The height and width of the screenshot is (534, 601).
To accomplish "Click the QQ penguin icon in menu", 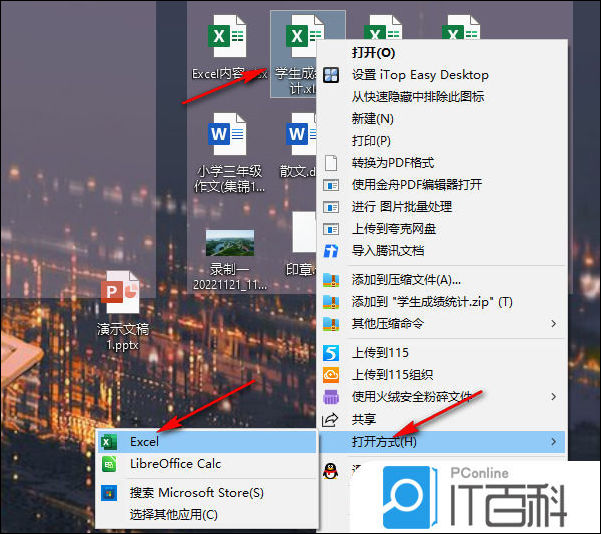I will coord(330,470).
